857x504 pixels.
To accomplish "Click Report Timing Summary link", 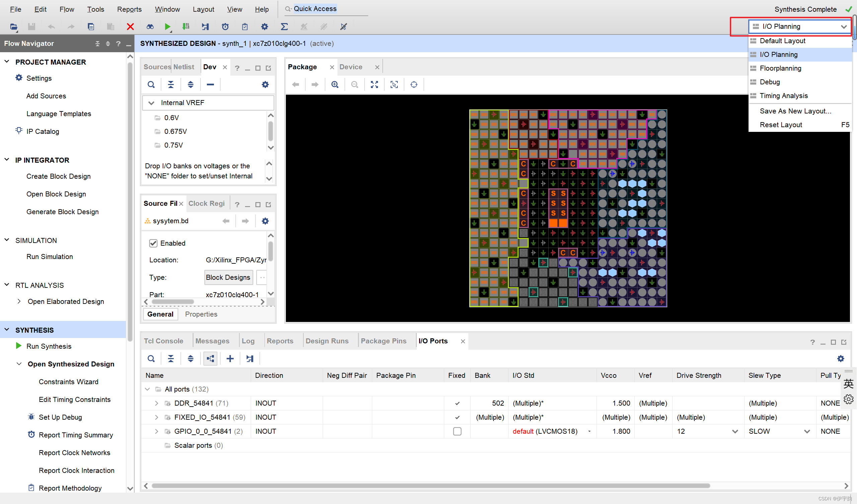I will (76, 435).
